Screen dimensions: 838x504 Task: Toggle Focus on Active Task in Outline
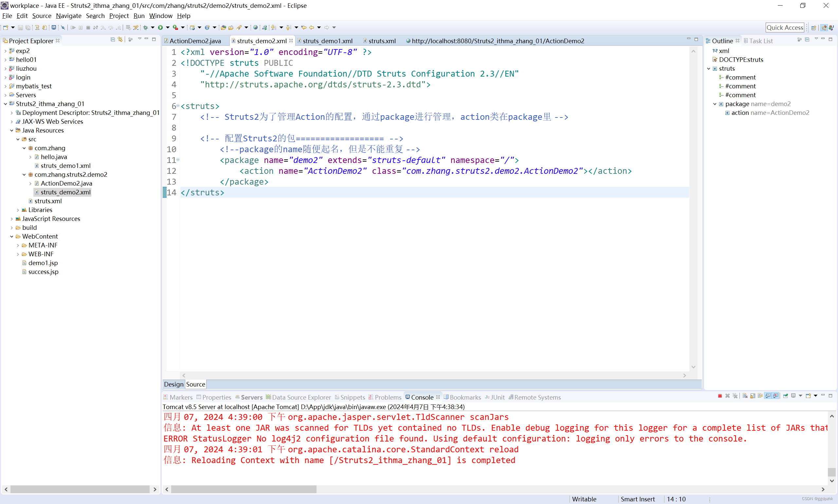click(x=799, y=39)
